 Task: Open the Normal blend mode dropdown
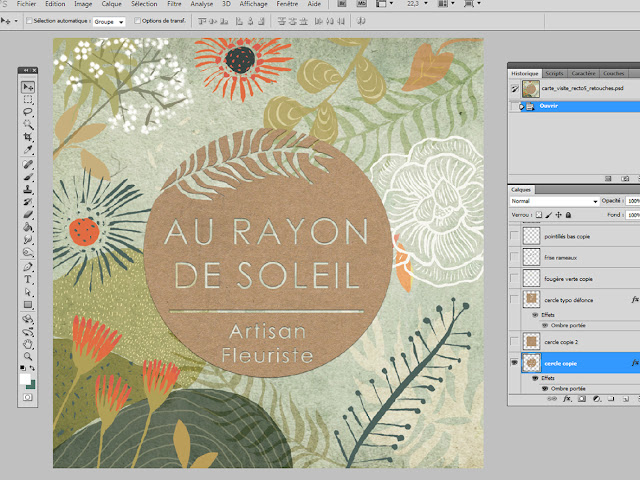554,201
